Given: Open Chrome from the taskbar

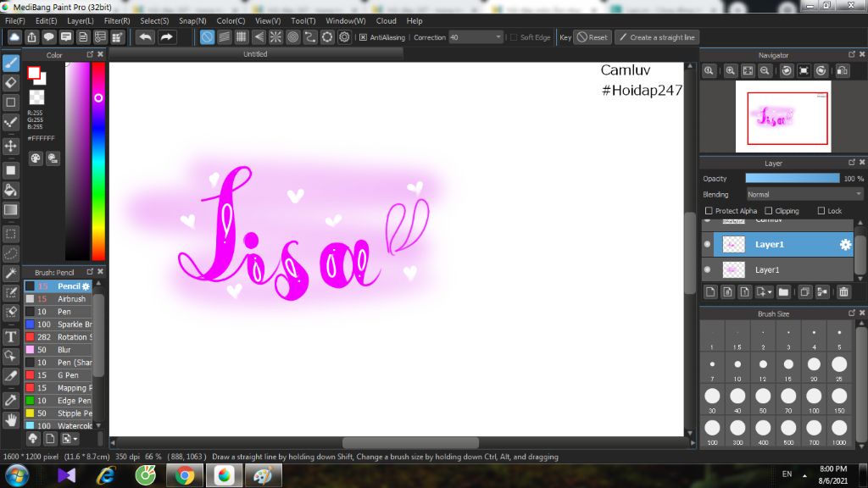Looking at the screenshot, I should (x=184, y=475).
